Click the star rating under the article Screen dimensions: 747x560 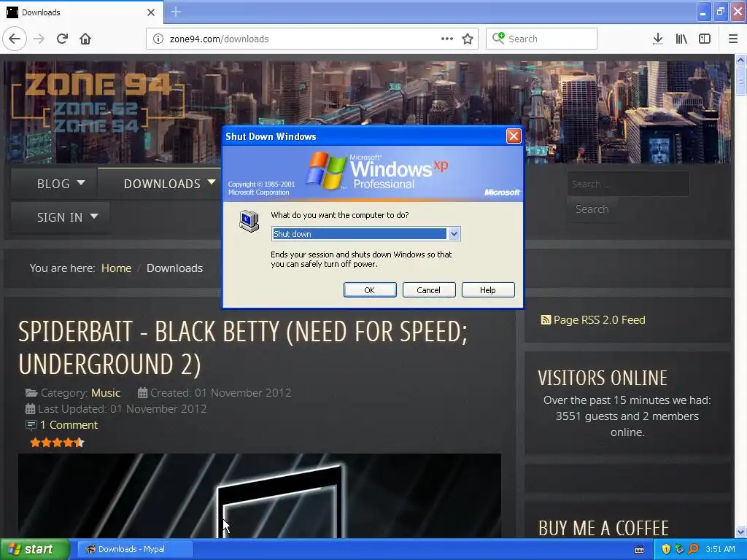[57, 443]
